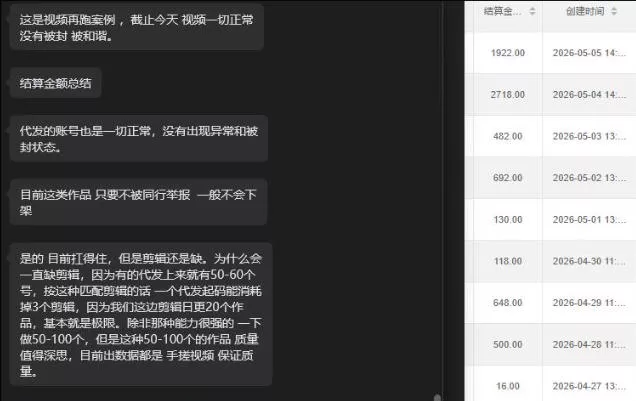Select the 2026-05-04 creation time cell

click(589, 94)
